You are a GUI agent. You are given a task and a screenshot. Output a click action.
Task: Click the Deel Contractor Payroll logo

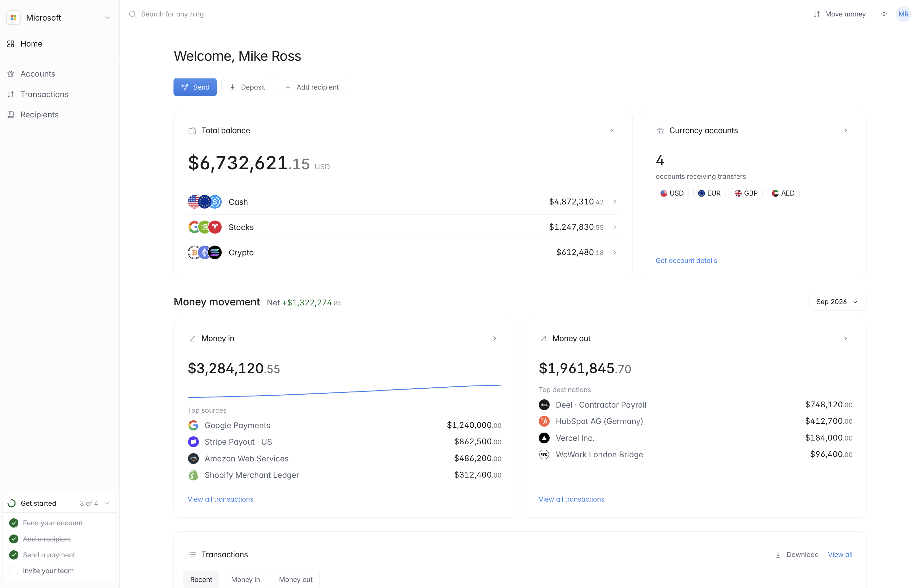pyautogui.click(x=544, y=405)
